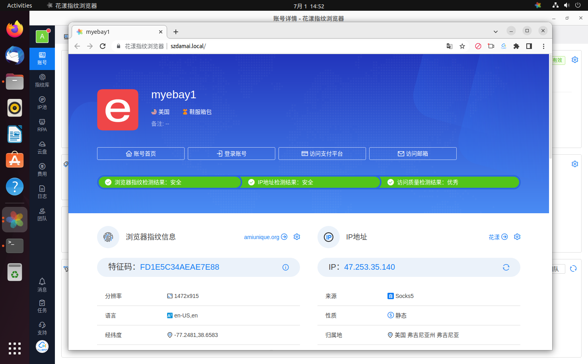Open the 任务 tasks section
The height and width of the screenshot is (364, 588).
[x=42, y=306]
